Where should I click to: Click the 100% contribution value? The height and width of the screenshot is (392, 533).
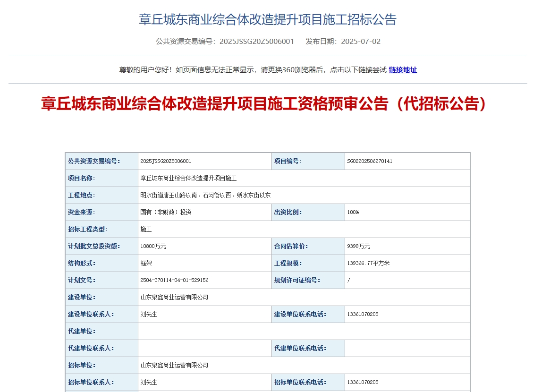[x=353, y=212]
